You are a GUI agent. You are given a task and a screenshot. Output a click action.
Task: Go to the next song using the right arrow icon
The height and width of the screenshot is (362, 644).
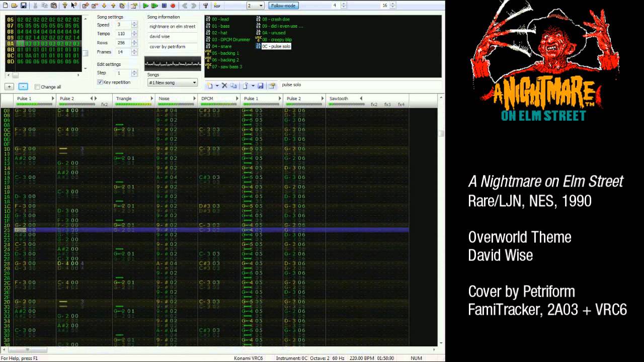pyautogui.click(x=194, y=6)
